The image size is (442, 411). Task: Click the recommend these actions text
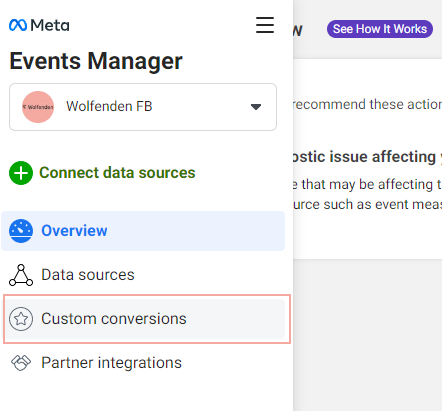point(367,104)
